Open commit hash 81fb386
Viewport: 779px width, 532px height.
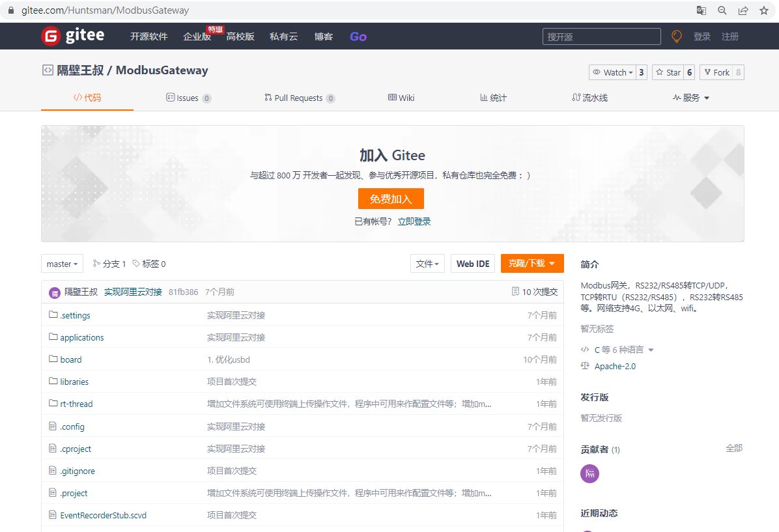point(183,292)
